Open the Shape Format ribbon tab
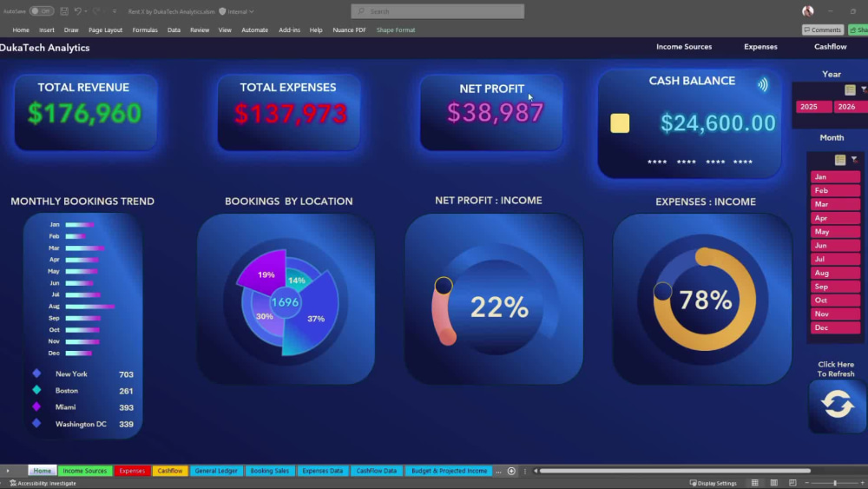This screenshot has height=489, width=868. [396, 30]
